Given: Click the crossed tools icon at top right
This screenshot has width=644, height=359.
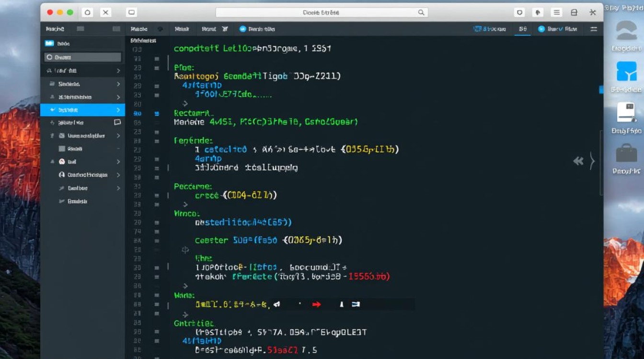Looking at the screenshot, I should [593, 13].
